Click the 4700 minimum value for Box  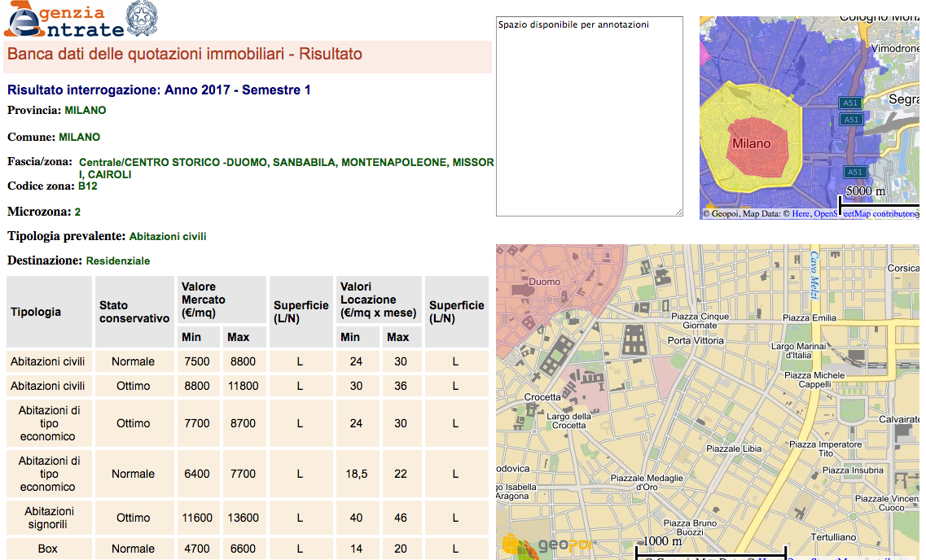click(x=197, y=549)
